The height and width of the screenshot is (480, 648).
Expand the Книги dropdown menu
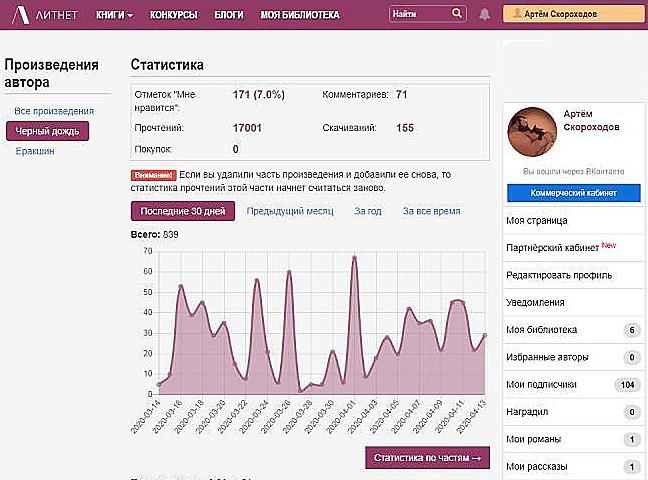[x=115, y=15]
